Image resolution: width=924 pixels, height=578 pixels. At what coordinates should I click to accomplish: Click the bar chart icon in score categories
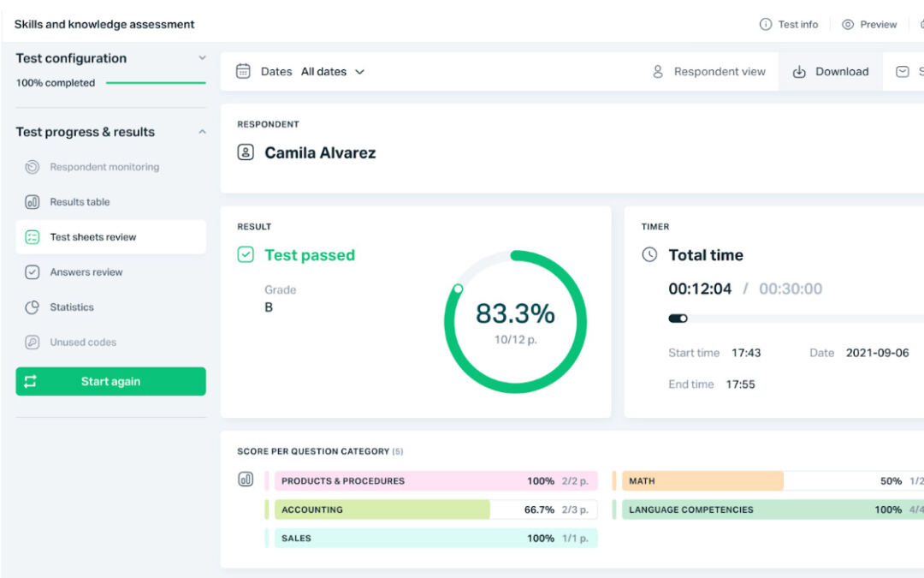click(x=246, y=480)
